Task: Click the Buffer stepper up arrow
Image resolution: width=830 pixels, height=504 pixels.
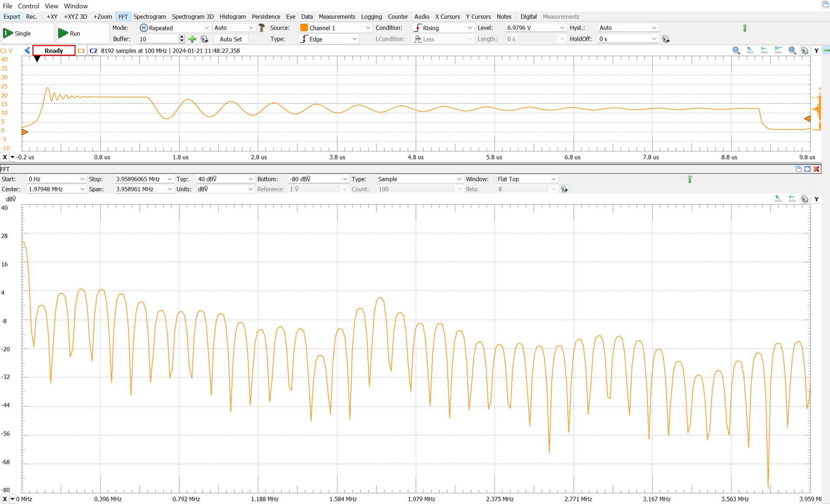Action: point(181,37)
